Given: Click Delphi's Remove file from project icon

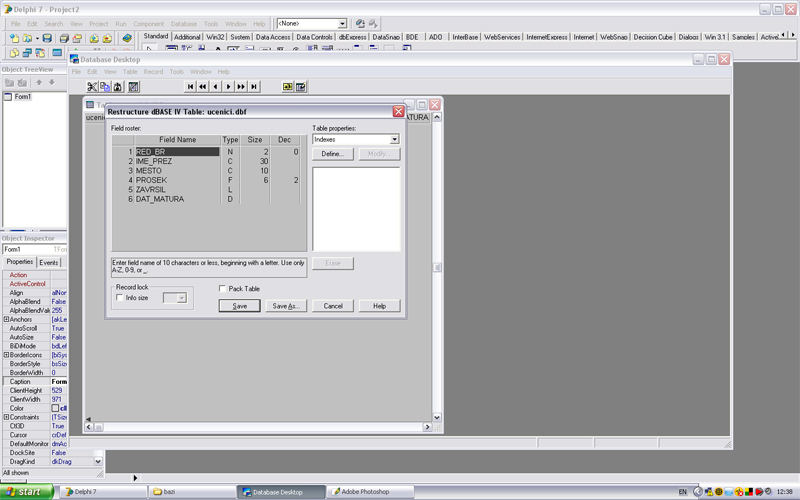Looking at the screenshot, I should coord(107,38).
